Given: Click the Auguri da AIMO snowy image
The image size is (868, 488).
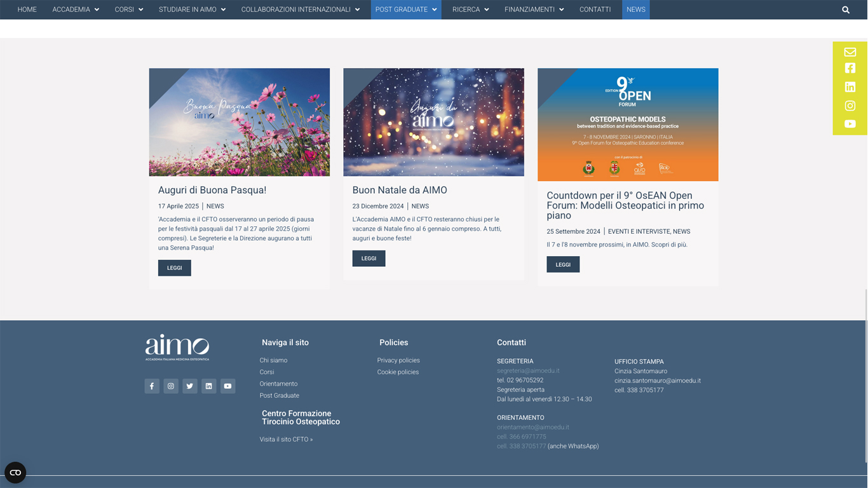Looking at the screenshot, I should pos(434,122).
